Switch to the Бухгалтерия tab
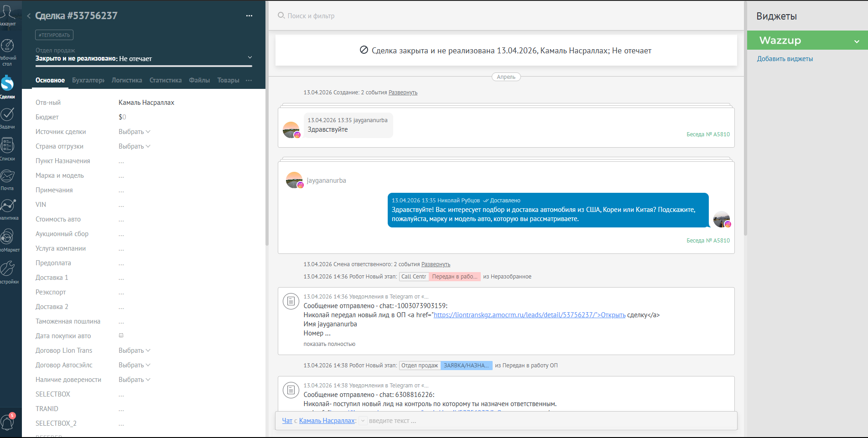Screen dimensions: 868x438 pos(88,80)
